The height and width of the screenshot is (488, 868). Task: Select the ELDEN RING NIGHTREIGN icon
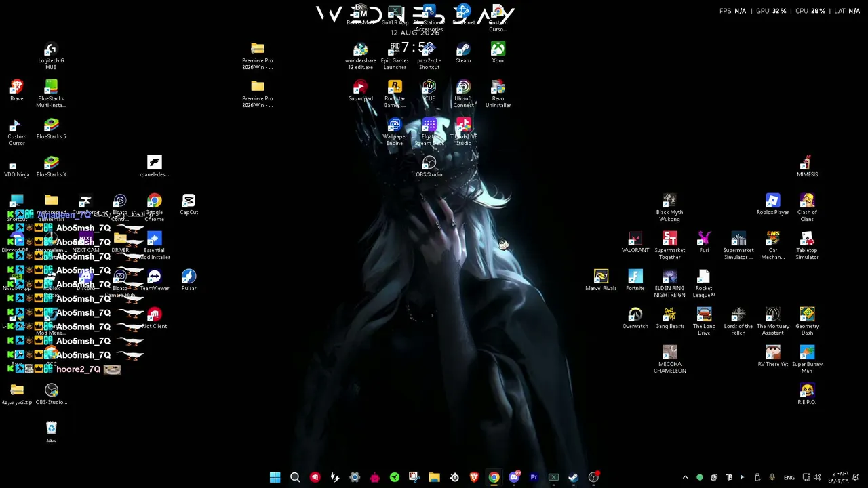pos(669,284)
